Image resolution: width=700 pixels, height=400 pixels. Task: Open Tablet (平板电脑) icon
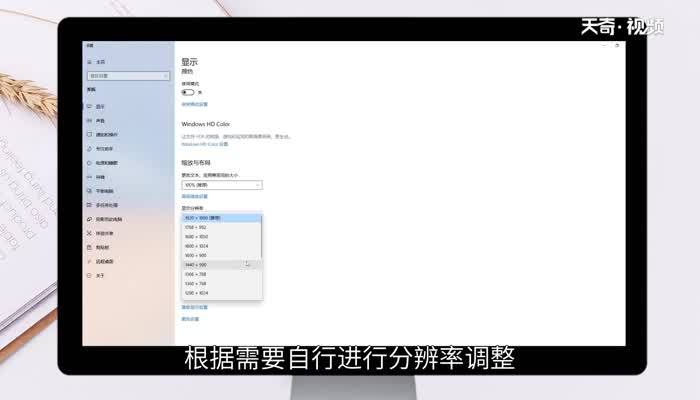(x=89, y=191)
